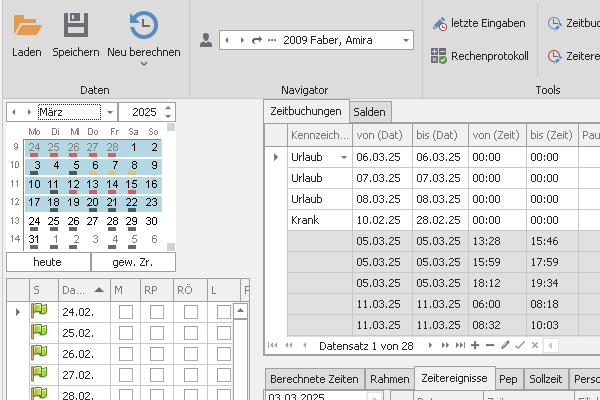Add new record with plus icon

pyautogui.click(x=475, y=345)
